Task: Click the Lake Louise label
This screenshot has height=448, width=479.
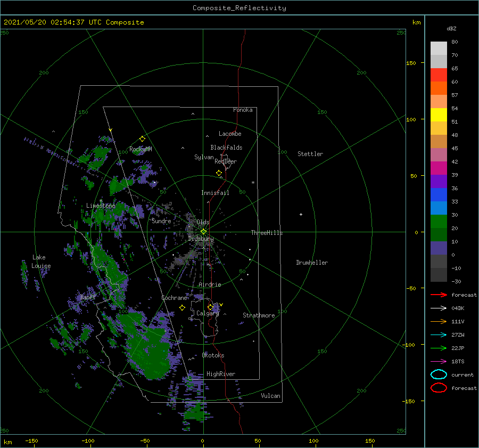Action: pyautogui.click(x=41, y=262)
